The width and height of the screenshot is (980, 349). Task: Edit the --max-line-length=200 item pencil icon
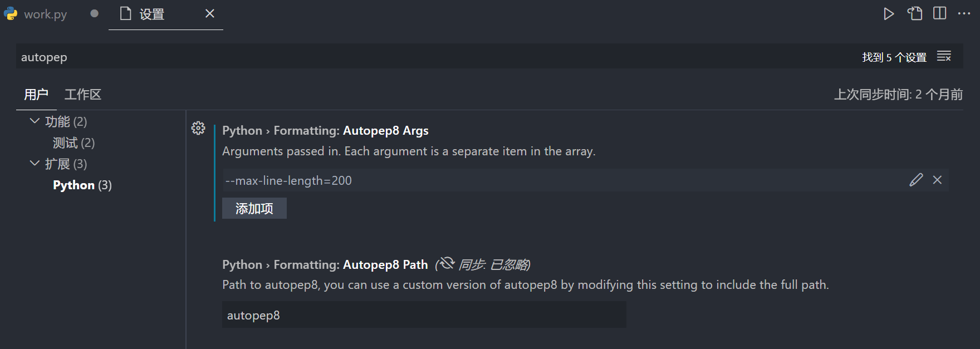point(916,180)
